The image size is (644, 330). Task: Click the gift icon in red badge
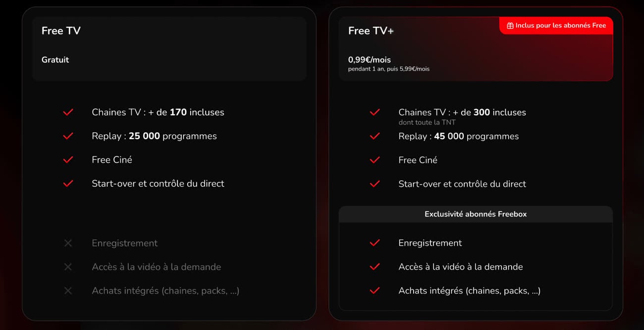point(510,26)
